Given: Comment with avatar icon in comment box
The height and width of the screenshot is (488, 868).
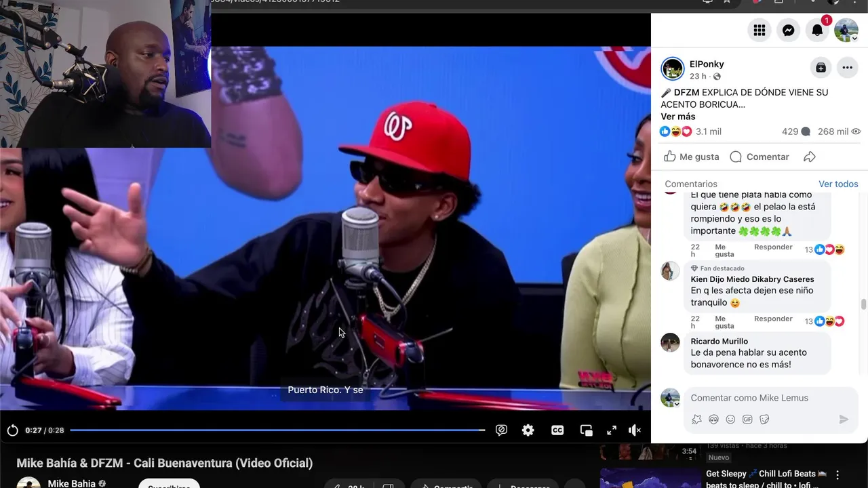Looking at the screenshot, I should tap(713, 420).
